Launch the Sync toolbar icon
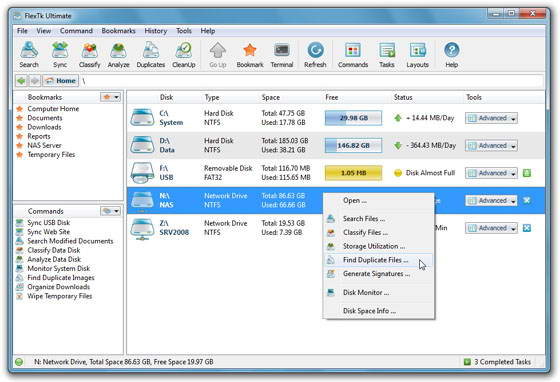Image resolution: width=560 pixels, height=382 pixels. pyautogui.click(x=60, y=54)
